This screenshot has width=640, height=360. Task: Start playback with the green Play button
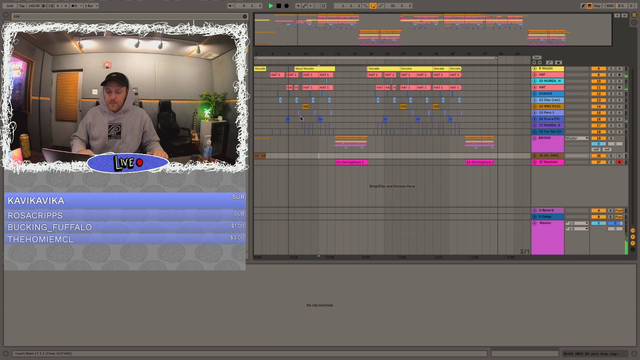[271, 6]
